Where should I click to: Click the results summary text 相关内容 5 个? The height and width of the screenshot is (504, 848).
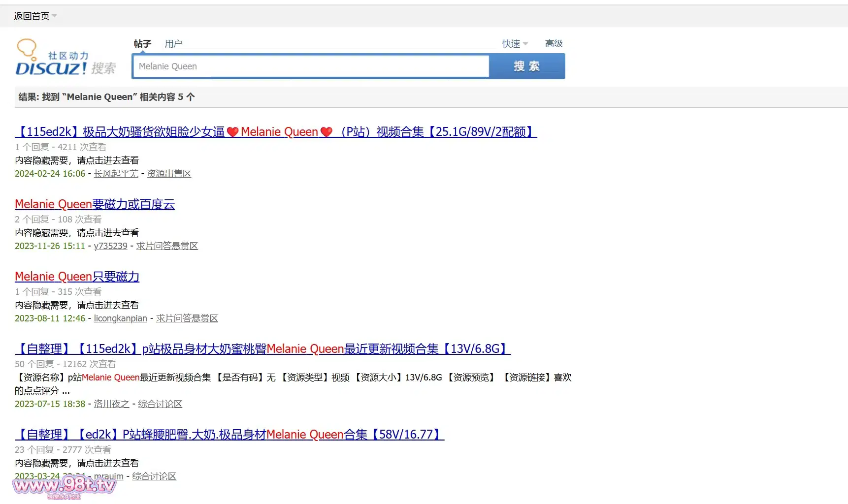[167, 97]
